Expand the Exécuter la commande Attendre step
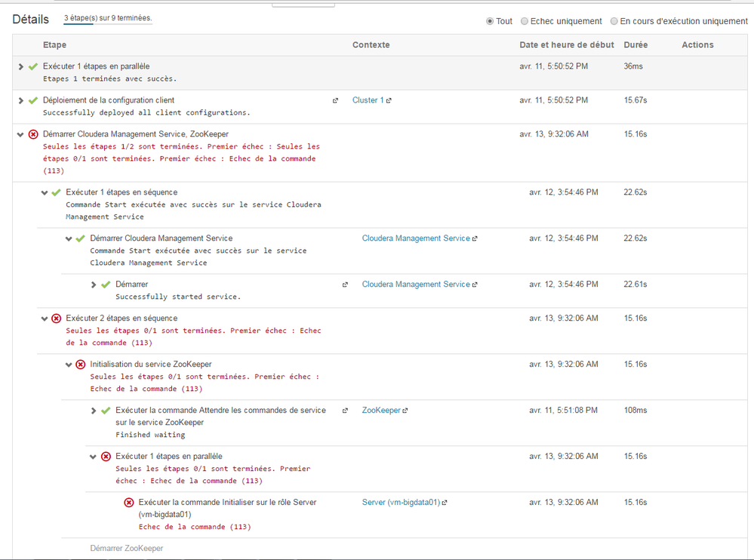 pyautogui.click(x=94, y=411)
